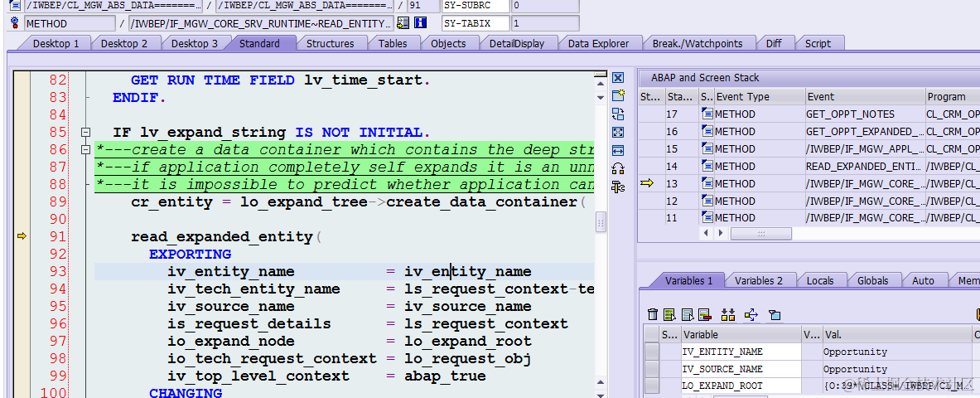Click the Variable column header
The height and width of the screenshot is (398, 980).
741,334
